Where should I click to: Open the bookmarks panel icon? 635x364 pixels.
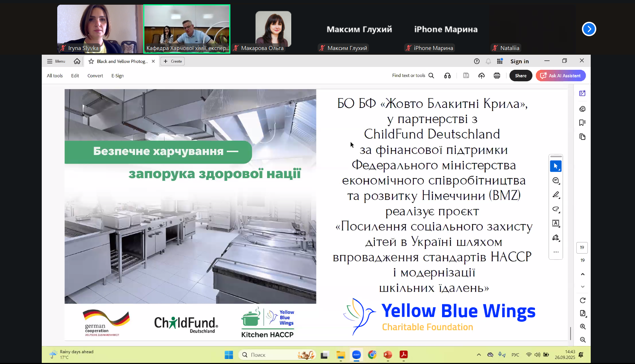pyautogui.click(x=582, y=123)
